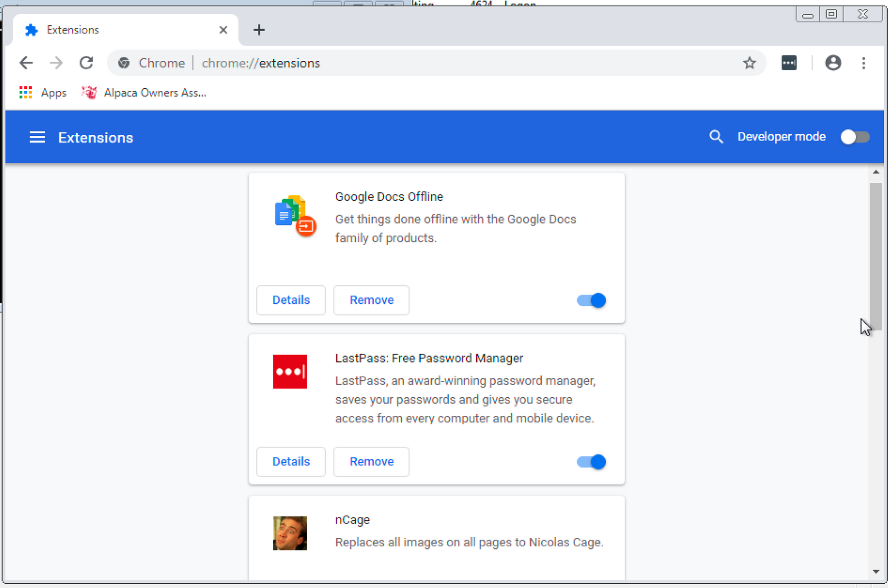The height and width of the screenshot is (588, 888).
Task: Open the Alpaca Owners Ass... bookmark
Action: click(x=144, y=92)
